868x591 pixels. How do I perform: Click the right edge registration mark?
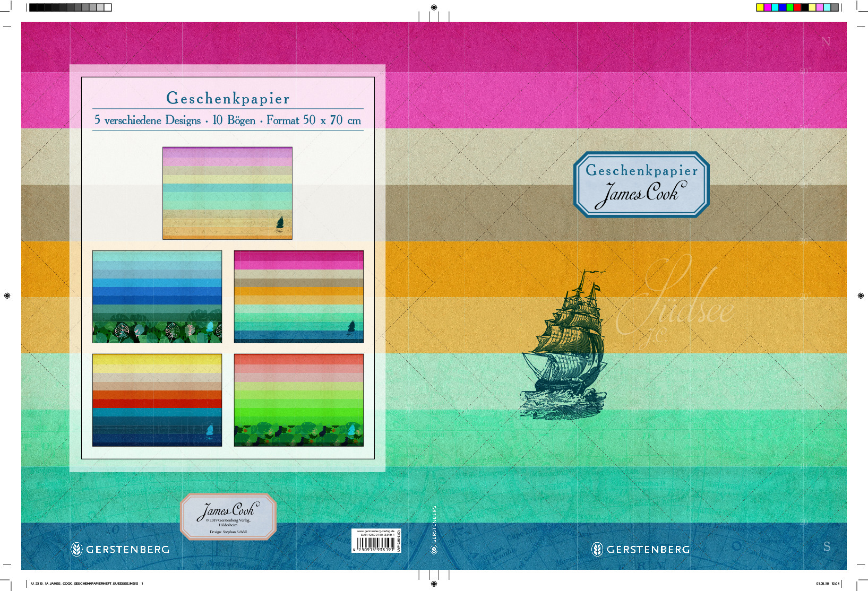pyautogui.click(x=861, y=295)
